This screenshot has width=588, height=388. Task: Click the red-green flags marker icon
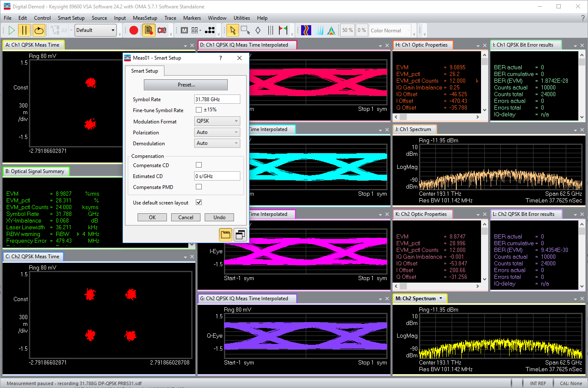tap(283, 30)
